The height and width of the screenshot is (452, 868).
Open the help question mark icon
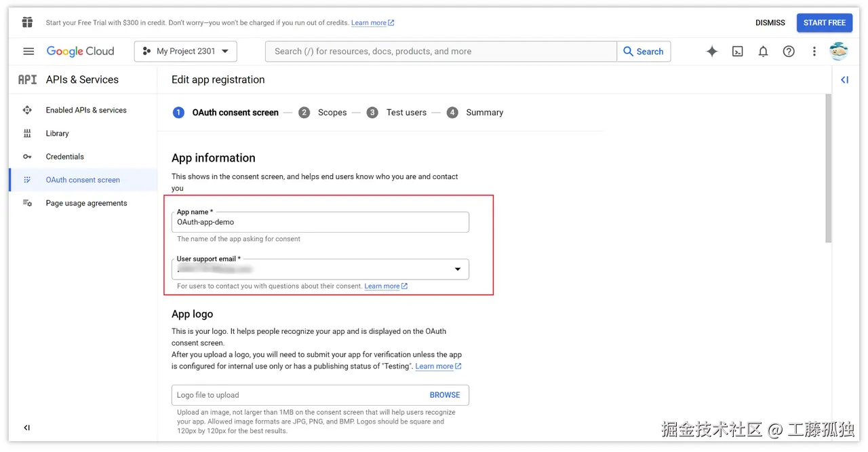coord(789,51)
